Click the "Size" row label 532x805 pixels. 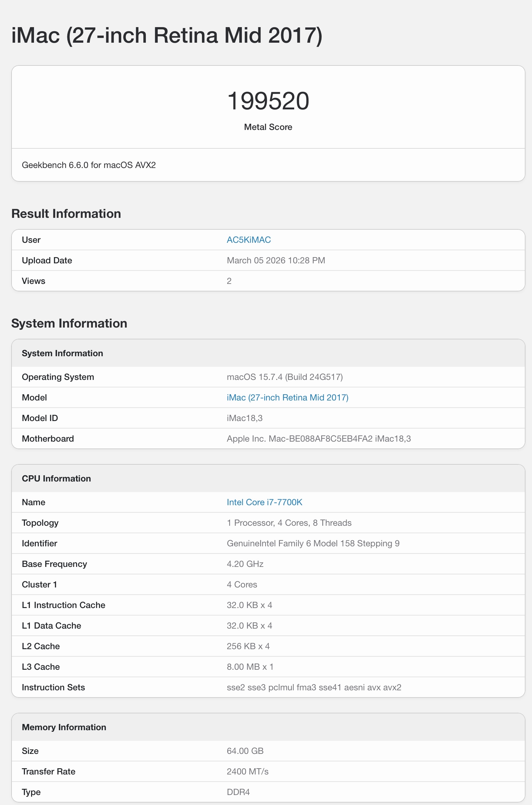(x=30, y=751)
